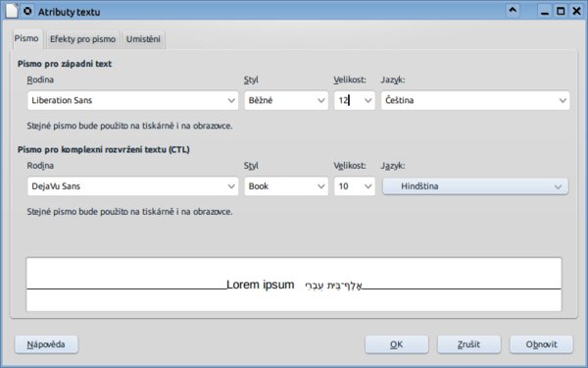The width and height of the screenshot is (588, 368).
Task: Switch to the Umístění tab
Action: (x=143, y=39)
